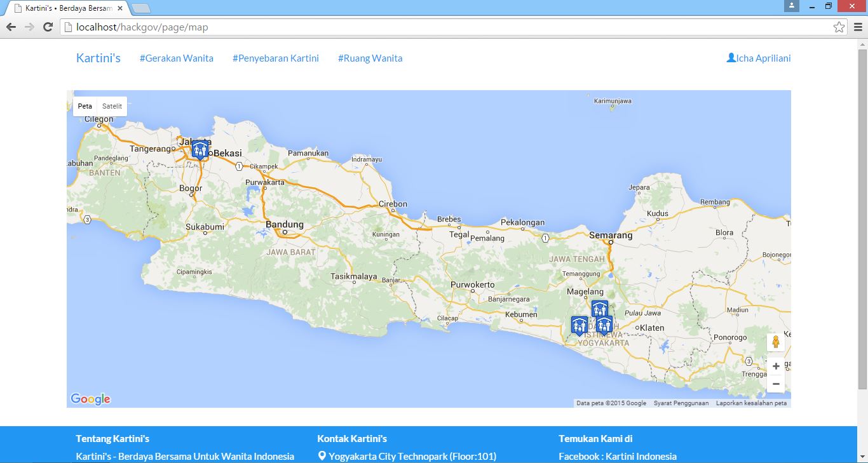The width and height of the screenshot is (868, 463).
Task: Close the Kartini's browser tab
Action: [x=120, y=8]
